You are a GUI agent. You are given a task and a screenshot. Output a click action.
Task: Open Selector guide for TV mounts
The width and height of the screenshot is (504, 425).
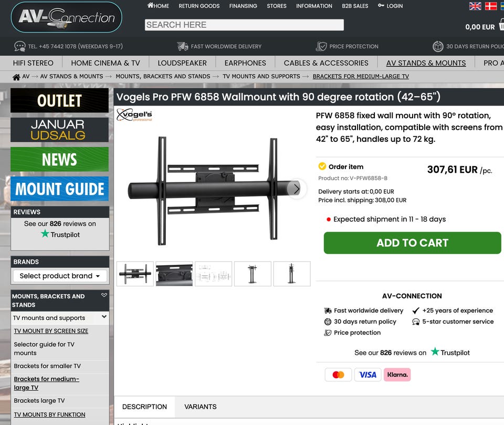44,349
